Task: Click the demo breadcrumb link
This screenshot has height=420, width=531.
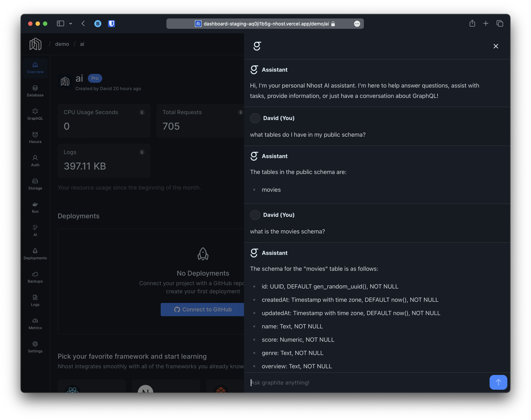Action: tap(62, 44)
